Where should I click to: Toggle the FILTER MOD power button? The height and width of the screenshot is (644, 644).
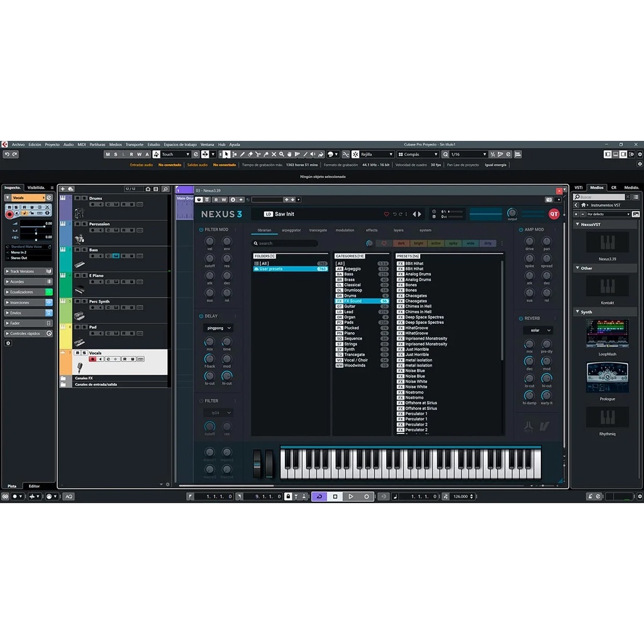coord(201,230)
